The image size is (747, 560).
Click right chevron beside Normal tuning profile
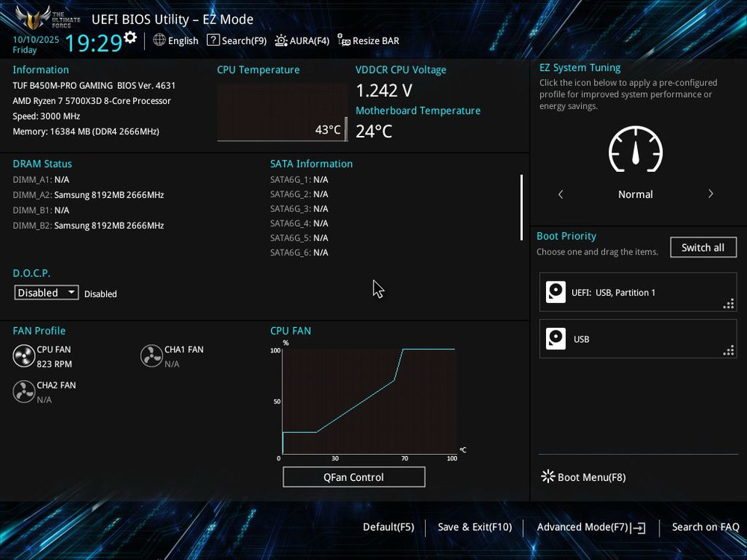click(710, 193)
